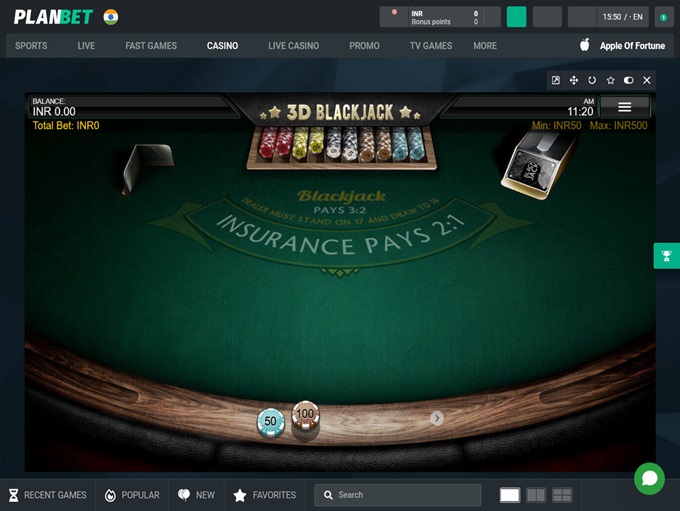
Task: Click the green trophy side tab
Action: pyautogui.click(x=666, y=256)
